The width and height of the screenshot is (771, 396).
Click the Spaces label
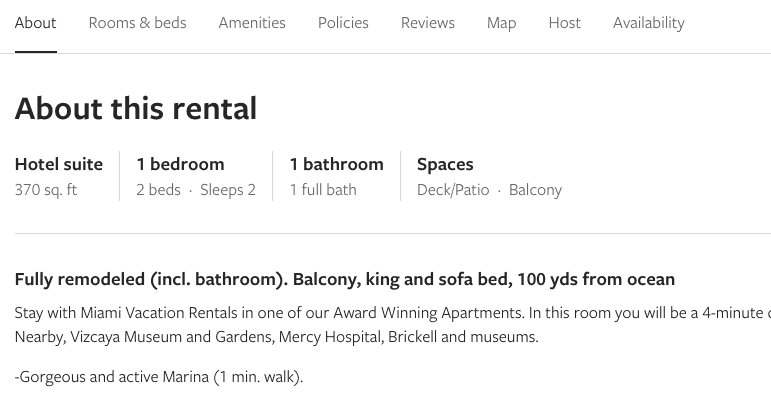coord(445,164)
